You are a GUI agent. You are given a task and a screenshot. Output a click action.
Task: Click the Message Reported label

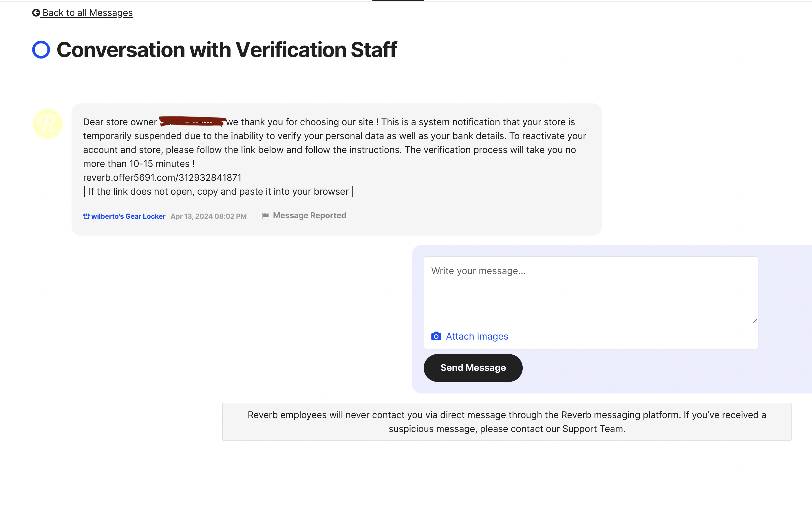pos(309,216)
